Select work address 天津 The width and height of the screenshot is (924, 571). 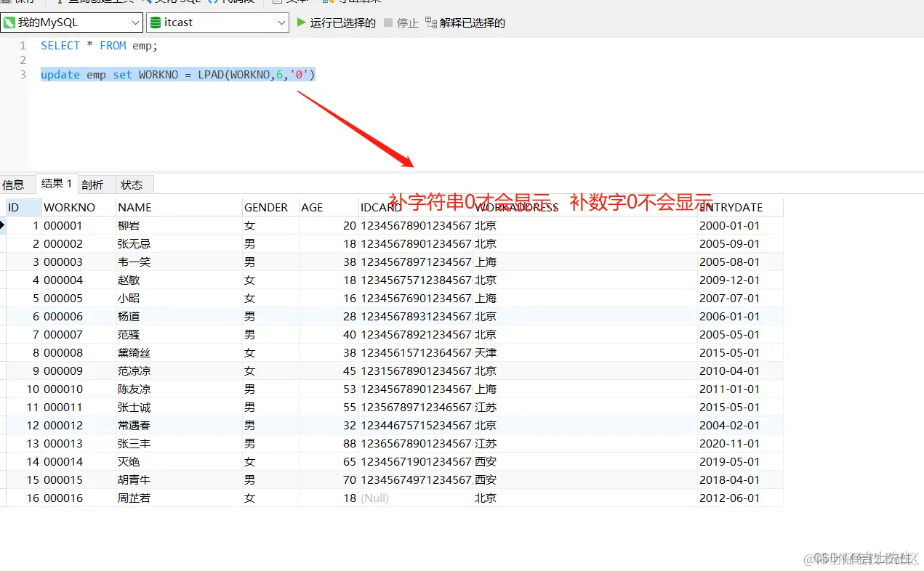585,352
